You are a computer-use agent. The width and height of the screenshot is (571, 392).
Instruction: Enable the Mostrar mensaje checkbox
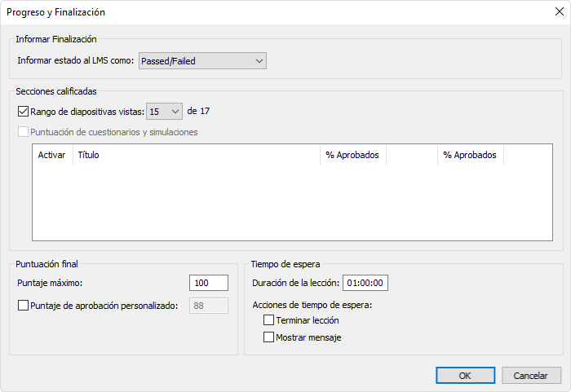(x=268, y=337)
